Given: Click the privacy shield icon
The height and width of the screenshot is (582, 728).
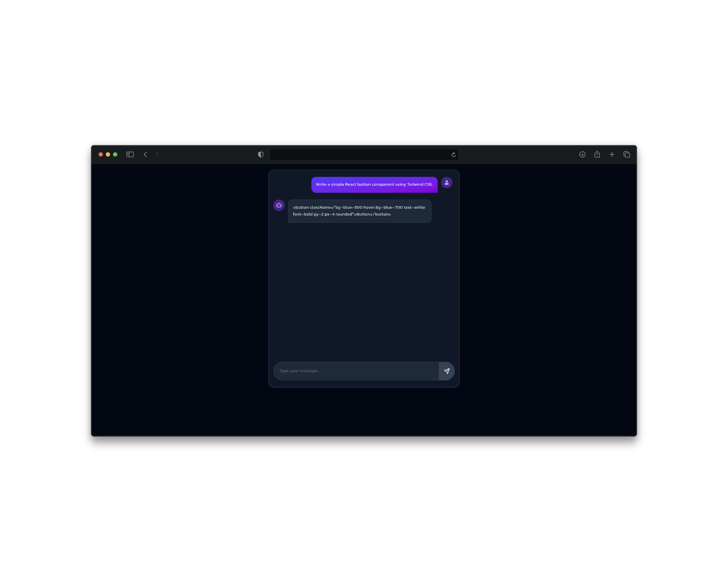Looking at the screenshot, I should (x=261, y=155).
